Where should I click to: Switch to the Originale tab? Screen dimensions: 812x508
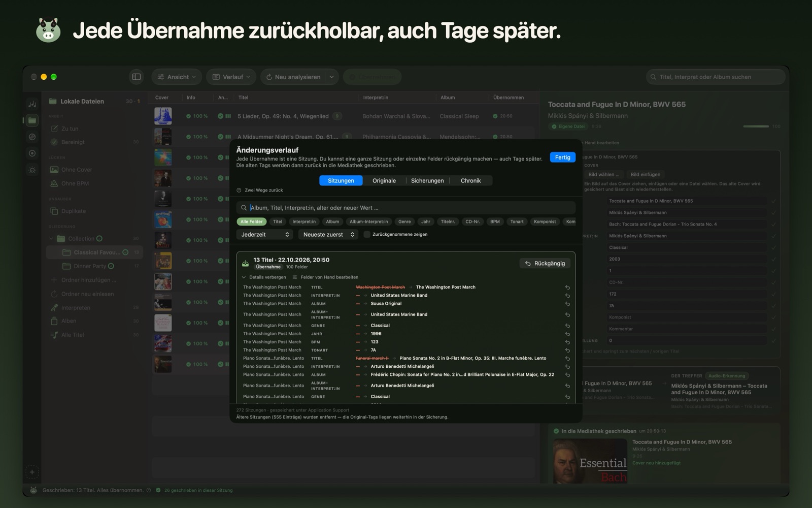384,180
